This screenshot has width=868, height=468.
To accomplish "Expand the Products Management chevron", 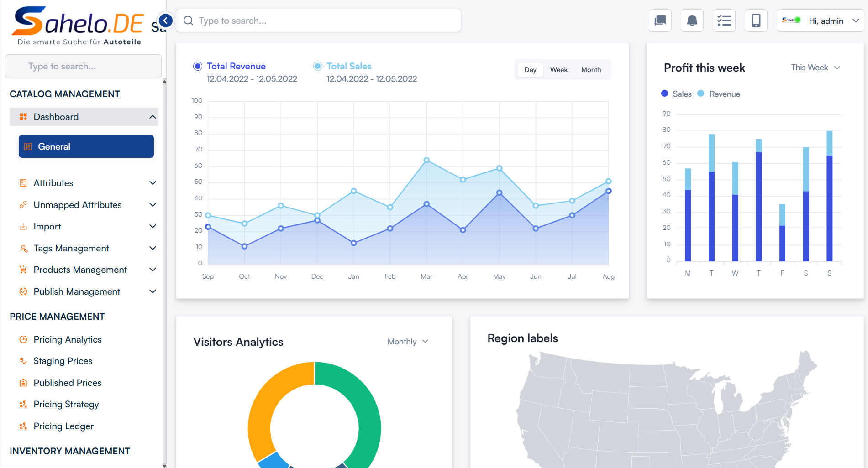I will point(153,270).
